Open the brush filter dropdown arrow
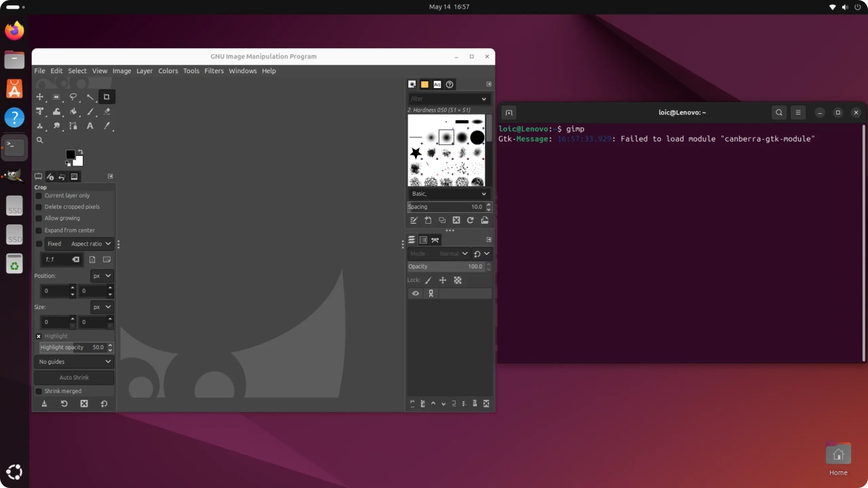Viewport: 868px width, 488px height. pyautogui.click(x=484, y=99)
